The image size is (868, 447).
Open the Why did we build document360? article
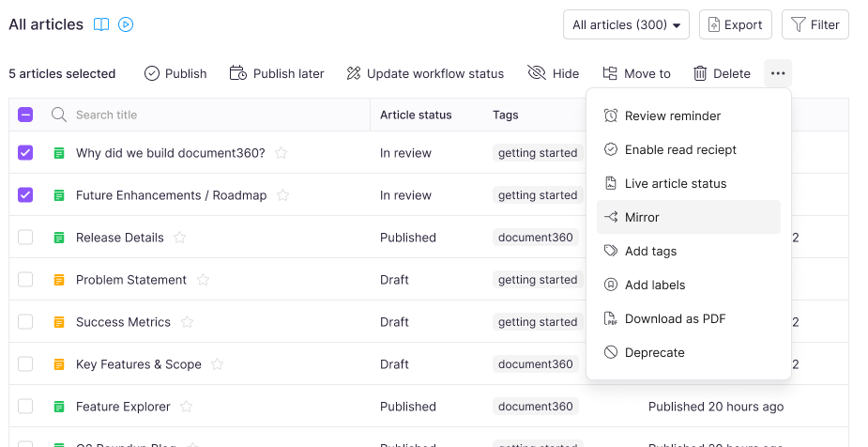point(171,153)
